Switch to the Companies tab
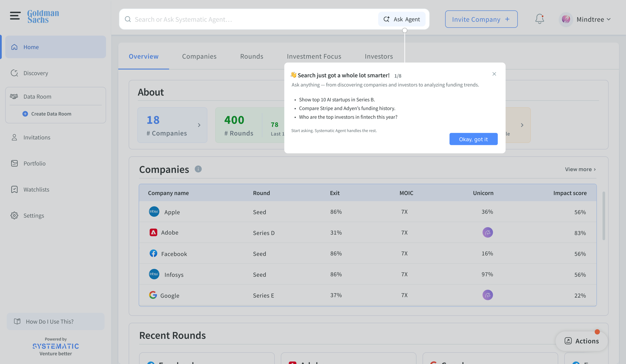 click(x=199, y=56)
